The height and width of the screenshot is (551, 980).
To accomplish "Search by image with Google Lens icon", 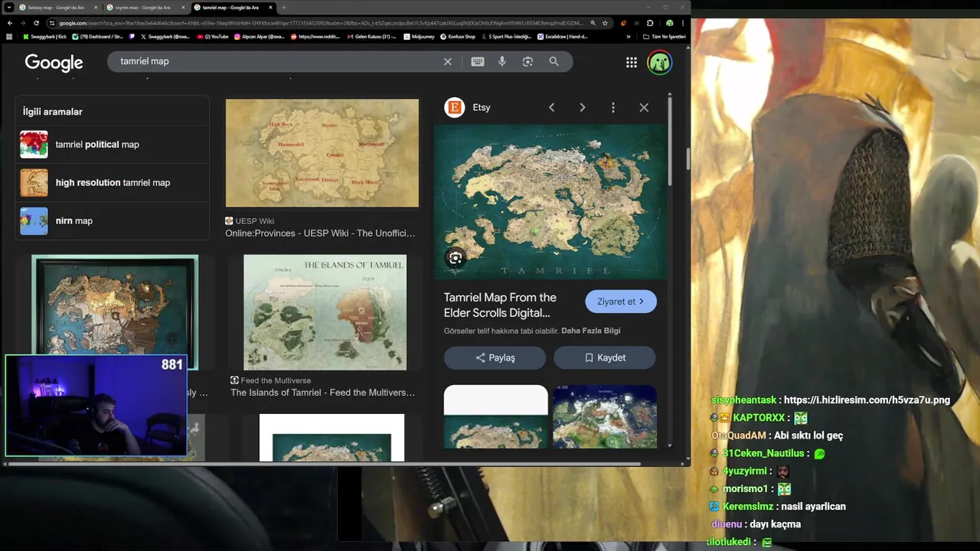I will [x=528, y=61].
